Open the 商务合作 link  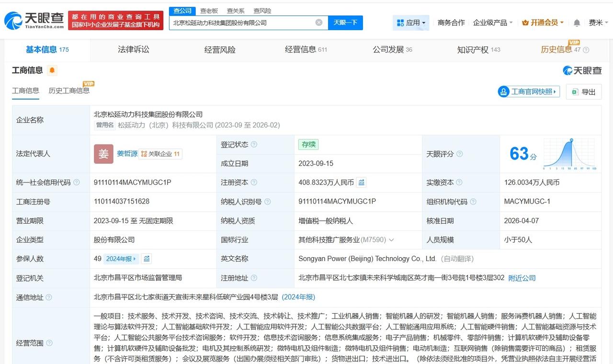451,23
